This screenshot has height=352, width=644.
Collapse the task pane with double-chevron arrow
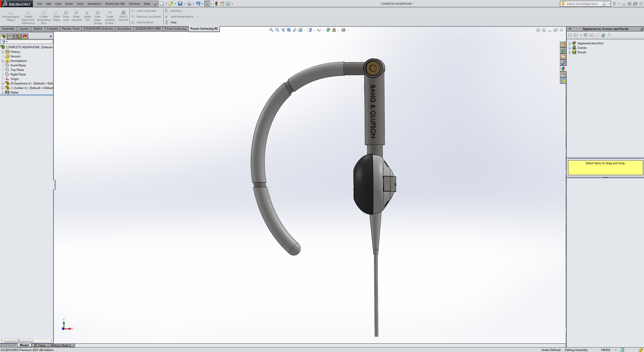click(570, 29)
